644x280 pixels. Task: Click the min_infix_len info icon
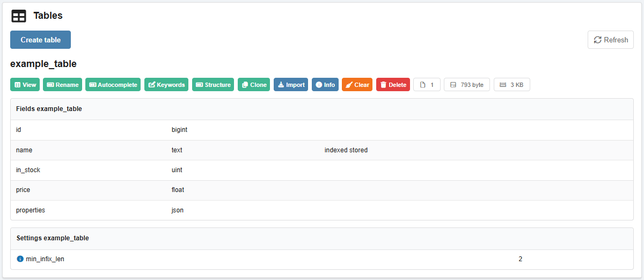[x=20, y=259]
